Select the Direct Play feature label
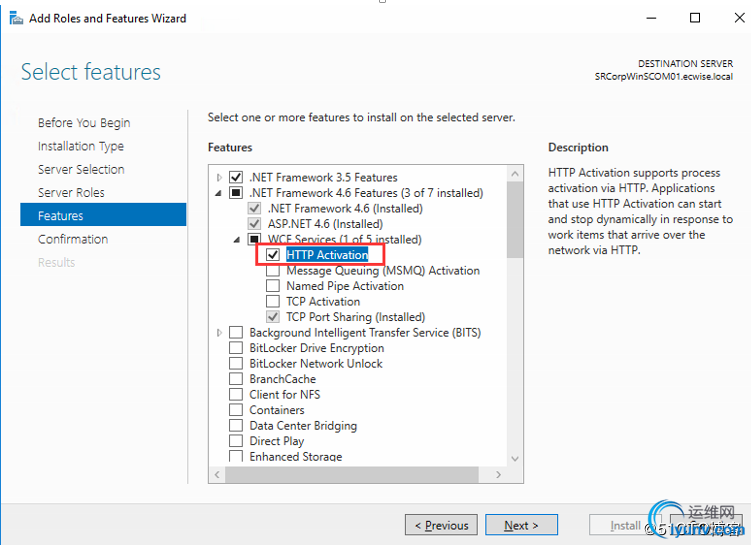Image resolution: width=751 pixels, height=546 pixels. click(x=277, y=441)
